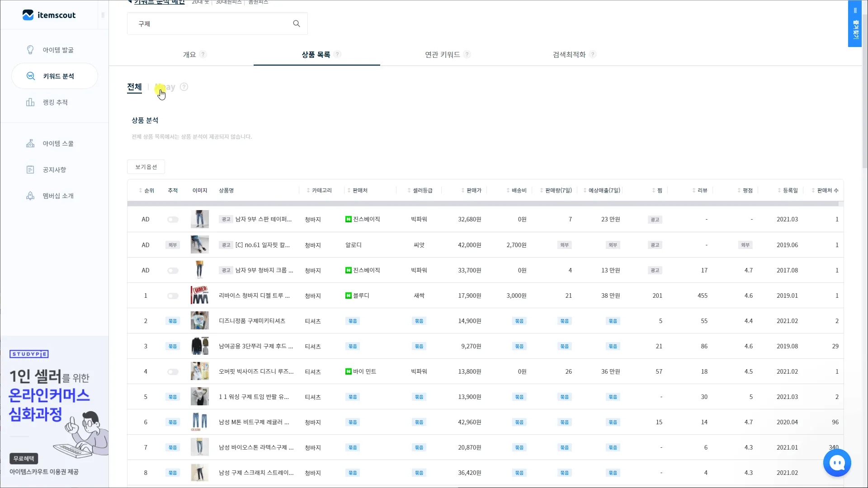Screen dimensions: 868x488
Task: Switch to the 연관 키워드 tab
Action: coord(442,55)
